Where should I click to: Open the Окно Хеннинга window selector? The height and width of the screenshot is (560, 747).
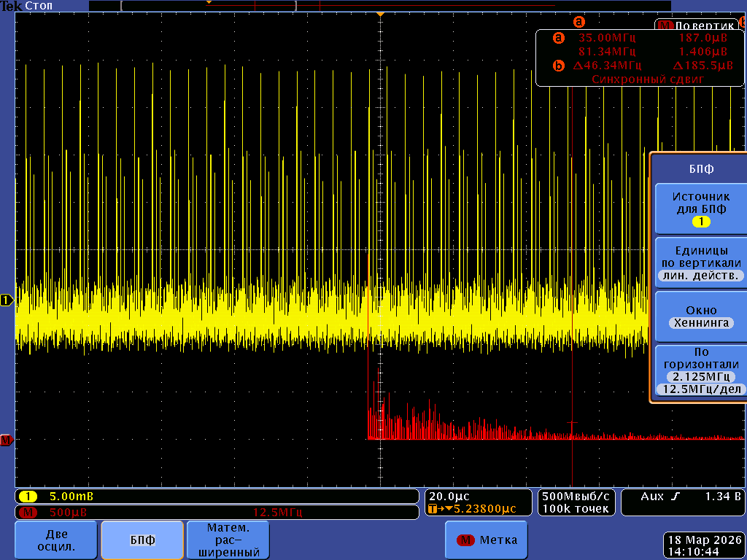click(x=700, y=316)
